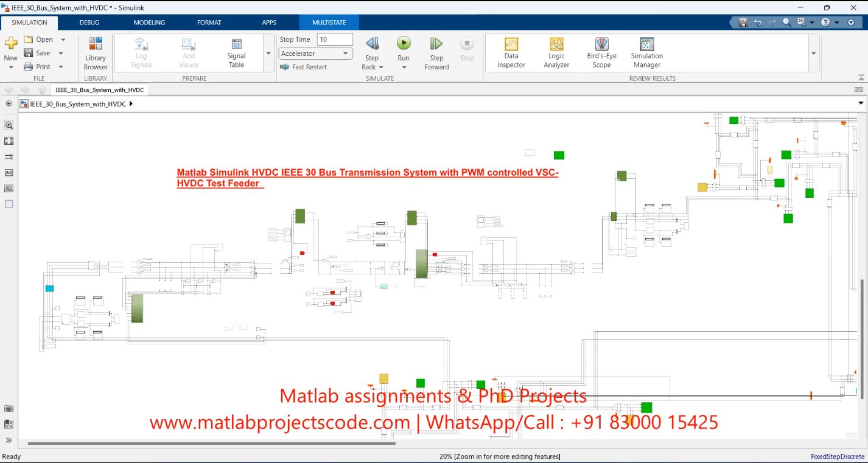Click the Step Forward button
The image size is (868, 463).
click(436, 54)
